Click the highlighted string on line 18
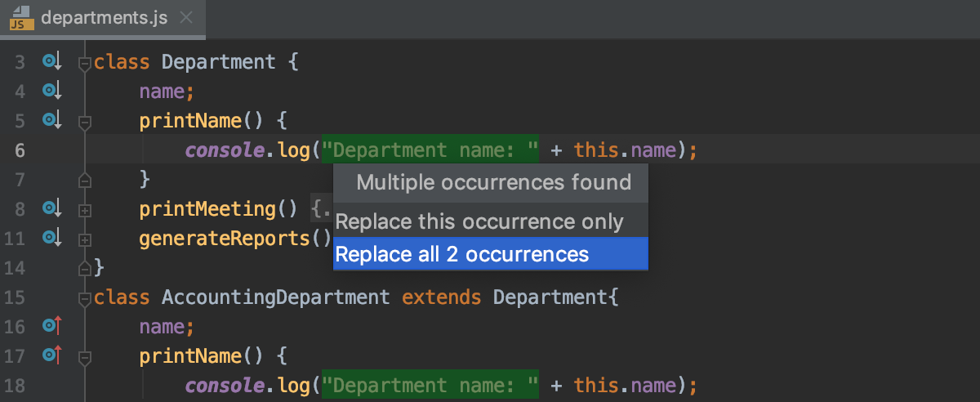 tap(430, 385)
